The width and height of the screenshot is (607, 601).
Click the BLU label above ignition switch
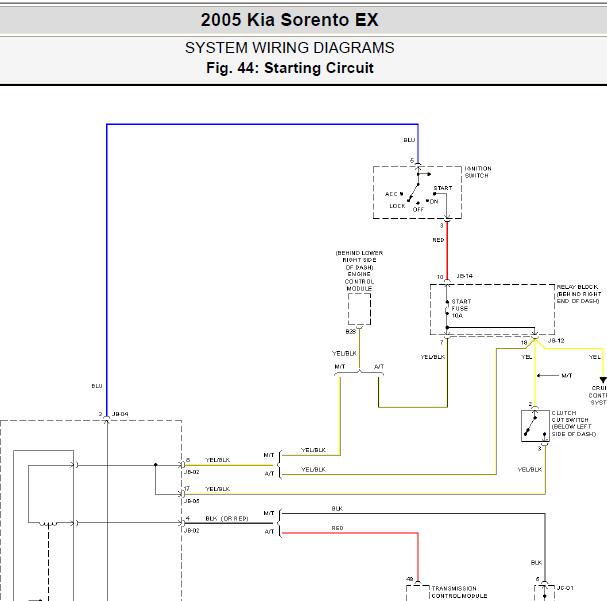(x=409, y=140)
